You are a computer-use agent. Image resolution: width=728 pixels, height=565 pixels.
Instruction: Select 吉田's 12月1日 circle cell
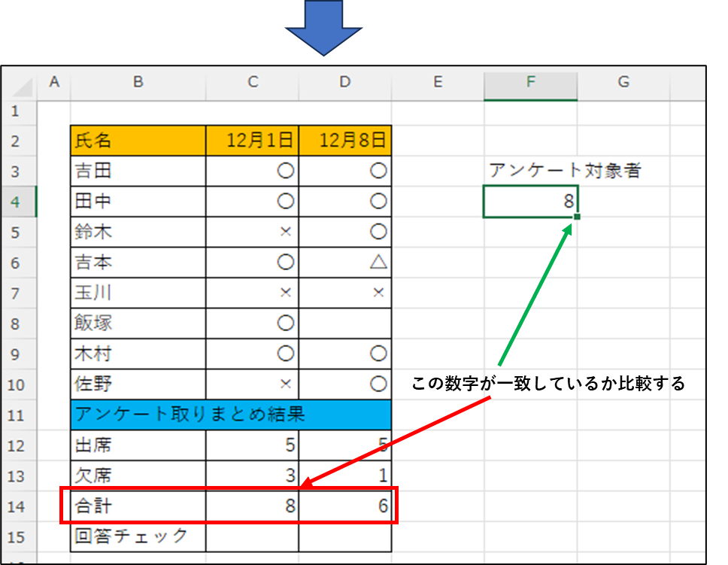tap(252, 171)
